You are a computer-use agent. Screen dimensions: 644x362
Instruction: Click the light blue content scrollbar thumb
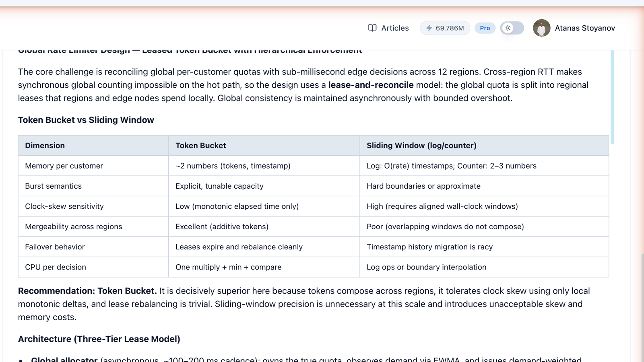tap(612, 97)
